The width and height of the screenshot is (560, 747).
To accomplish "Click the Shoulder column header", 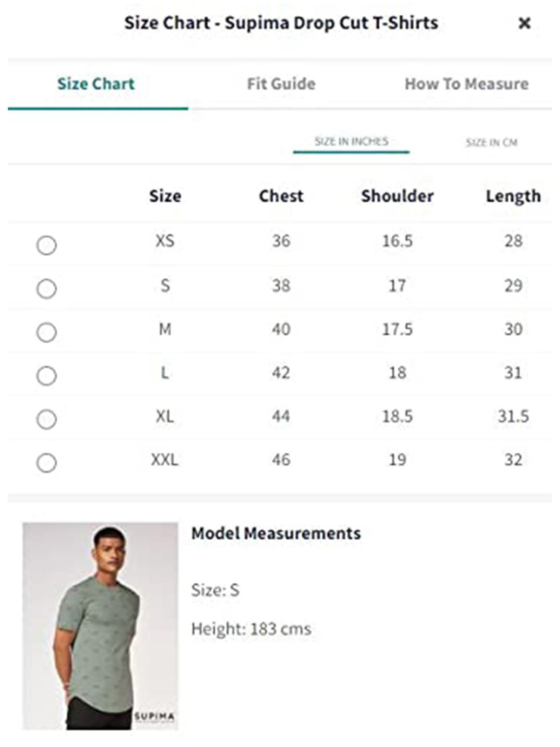I will click(397, 196).
